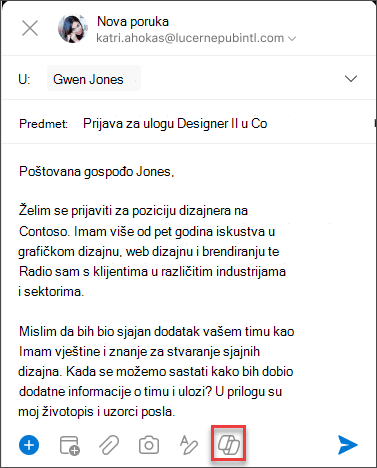Send the message with the blue arrow
Viewport: 377px width, 468px height.
[x=348, y=445]
